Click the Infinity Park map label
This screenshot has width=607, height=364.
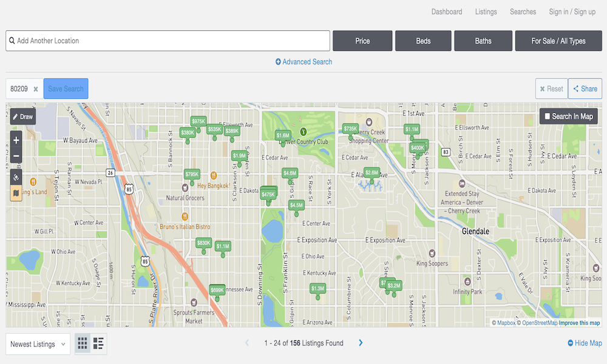click(x=467, y=292)
